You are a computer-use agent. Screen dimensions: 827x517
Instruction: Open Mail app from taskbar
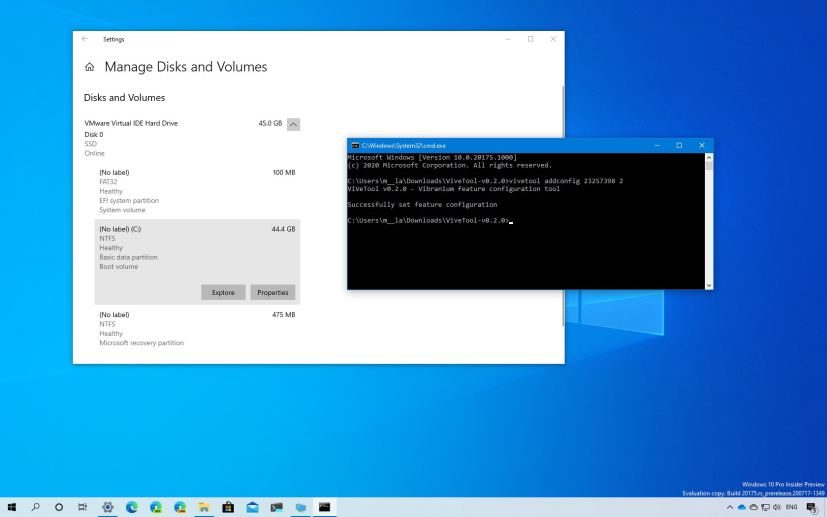point(252,507)
